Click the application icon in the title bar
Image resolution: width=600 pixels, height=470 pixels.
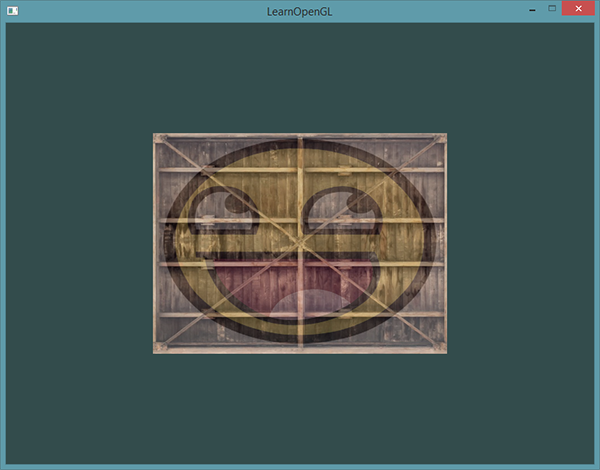[13, 10]
